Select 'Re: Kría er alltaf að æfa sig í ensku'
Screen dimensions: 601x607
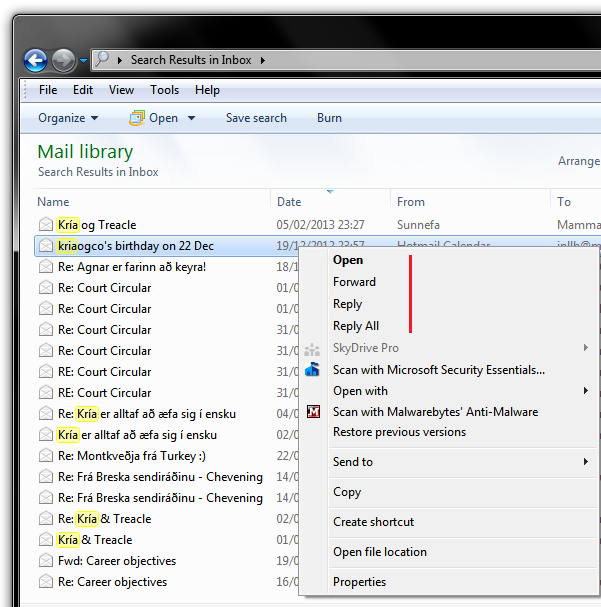coord(147,414)
